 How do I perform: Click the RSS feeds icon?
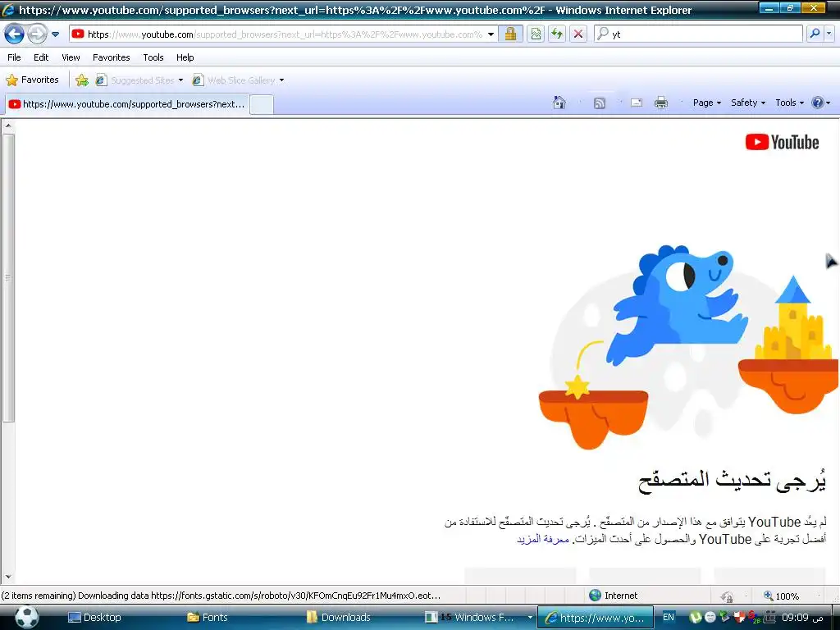click(600, 103)
